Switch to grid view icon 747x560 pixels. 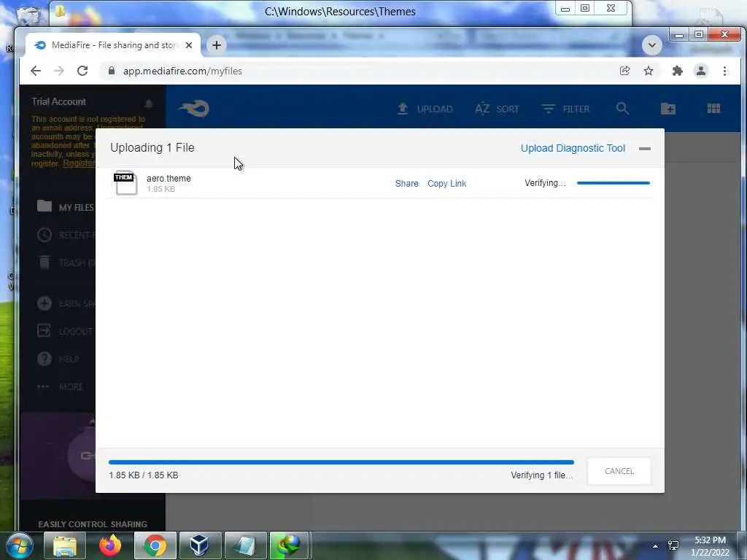[713, 109]
